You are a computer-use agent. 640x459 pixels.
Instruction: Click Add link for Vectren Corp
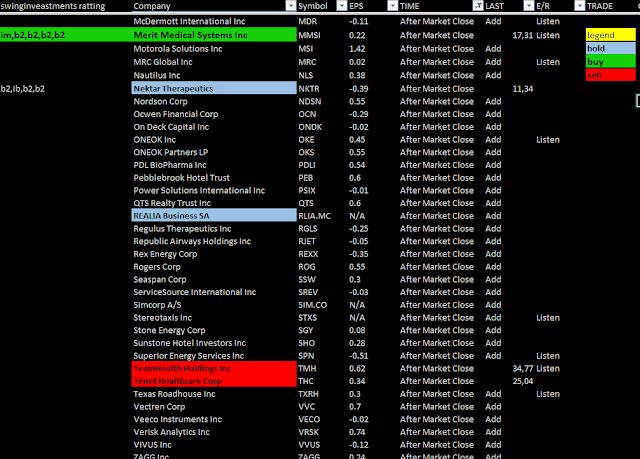point(493,406)
